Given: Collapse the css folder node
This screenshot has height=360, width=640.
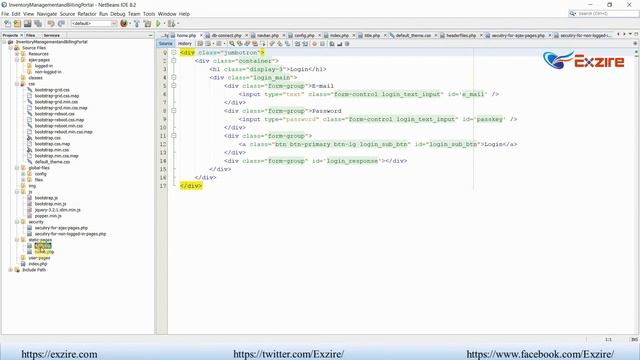Looking at the screenshot, I should [x=17, y=84].
